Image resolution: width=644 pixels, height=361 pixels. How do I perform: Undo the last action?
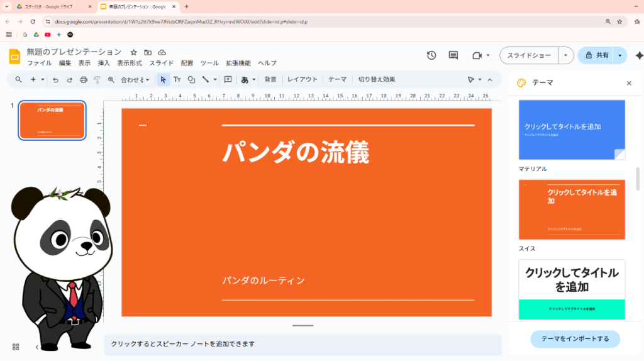(55, 80)
